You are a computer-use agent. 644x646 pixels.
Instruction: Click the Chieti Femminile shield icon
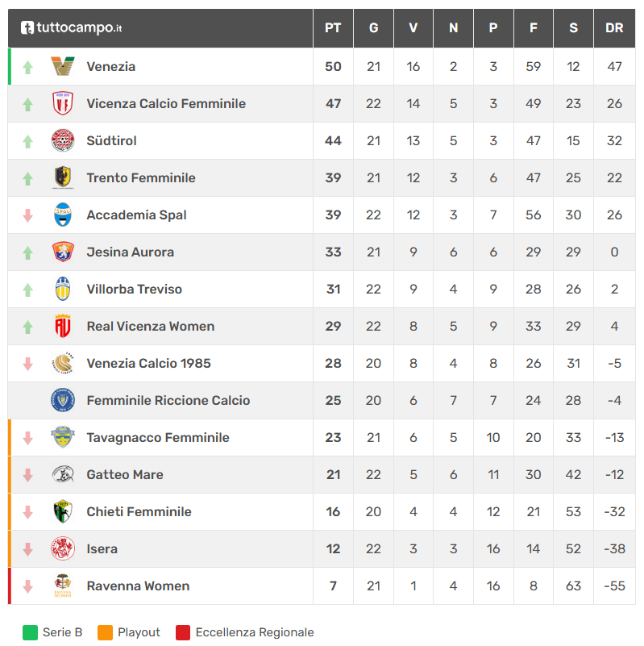pyautogui.click(x=63, y=511)
